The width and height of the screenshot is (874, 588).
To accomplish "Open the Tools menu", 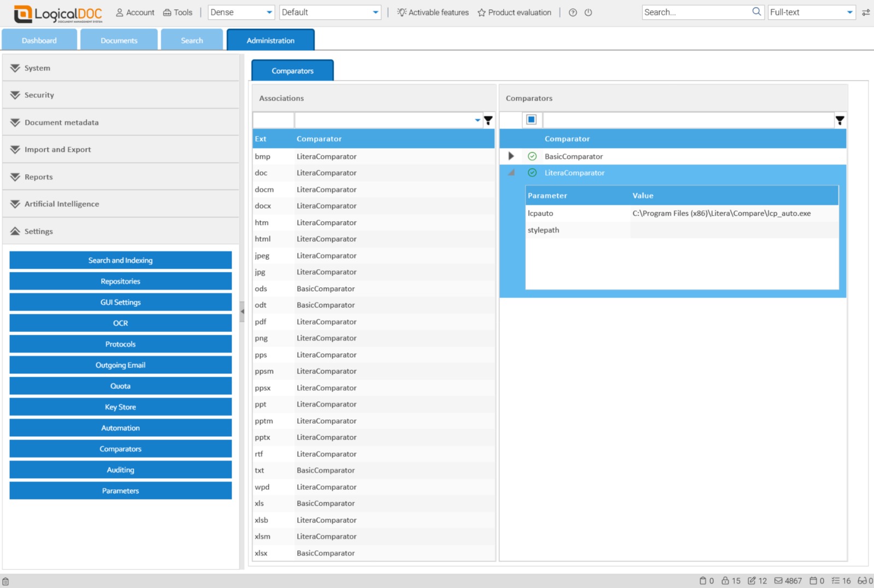I will pos(178,13).
